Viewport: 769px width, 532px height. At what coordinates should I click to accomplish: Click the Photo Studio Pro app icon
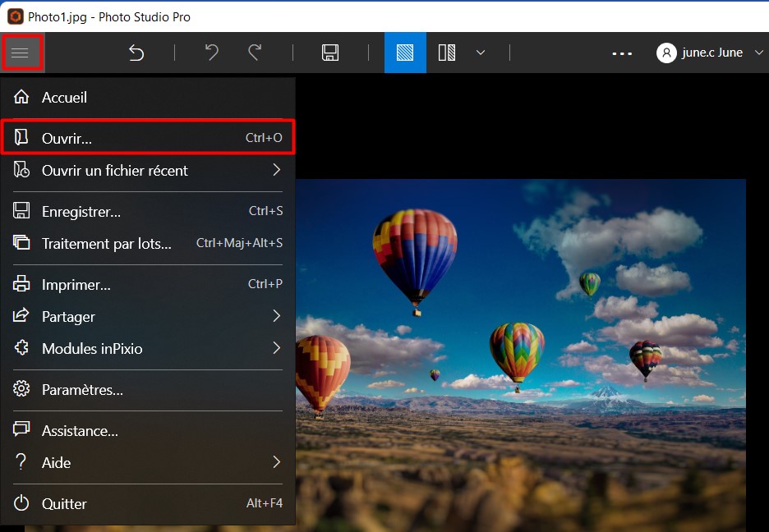[16, 16]
